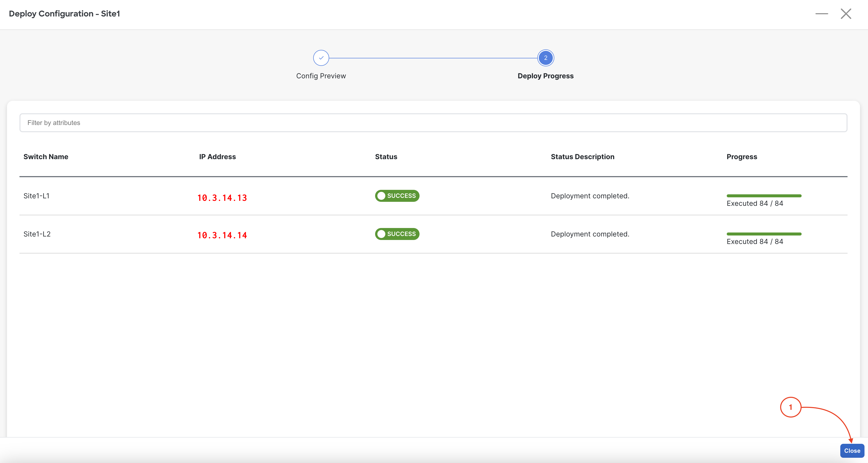
Task: Focus the Filter by attributes field
Action: click(x=433, y=122)
